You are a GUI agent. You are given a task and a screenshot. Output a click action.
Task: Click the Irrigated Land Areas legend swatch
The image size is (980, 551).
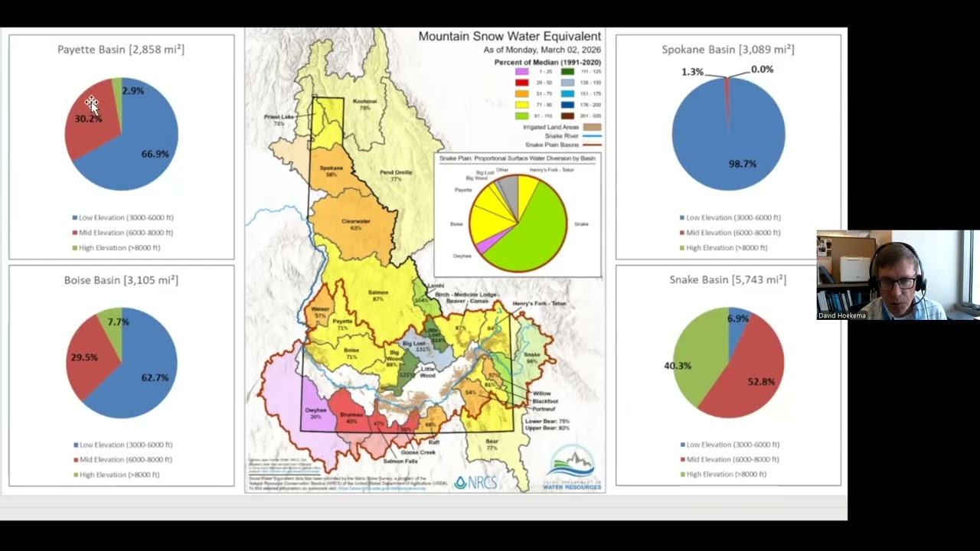coord(593,127)
